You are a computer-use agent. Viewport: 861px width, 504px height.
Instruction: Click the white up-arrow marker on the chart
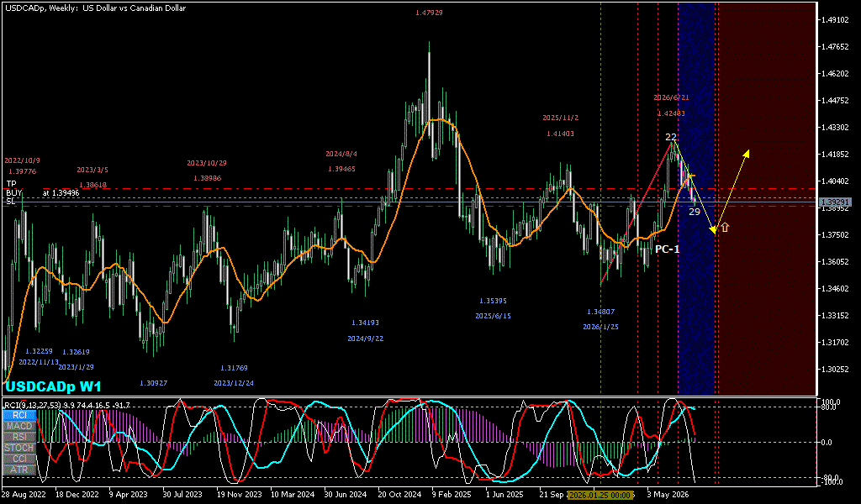[725, 227]
